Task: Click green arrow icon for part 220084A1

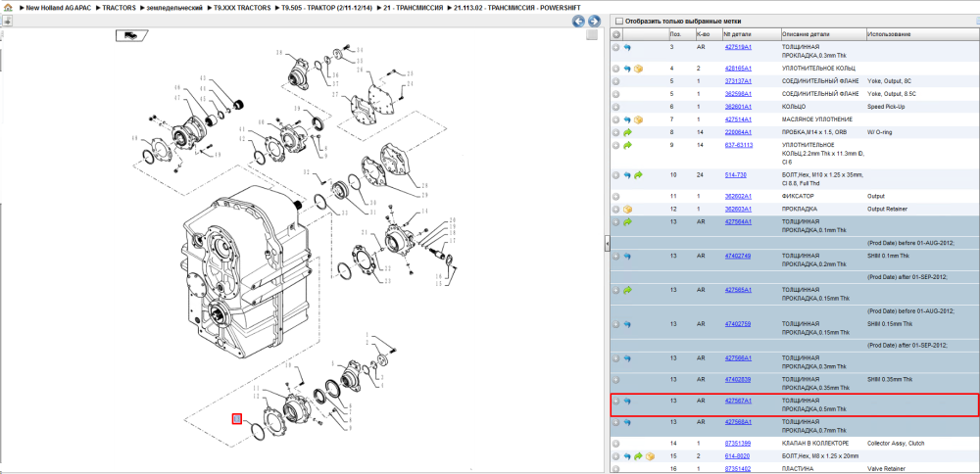Action: click(x=627, y=132)
